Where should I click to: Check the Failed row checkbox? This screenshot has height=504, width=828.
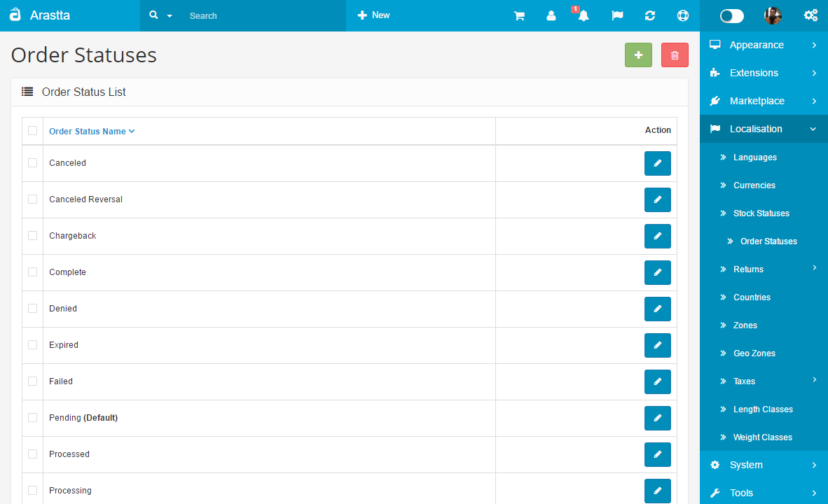[x=33, y=381]
